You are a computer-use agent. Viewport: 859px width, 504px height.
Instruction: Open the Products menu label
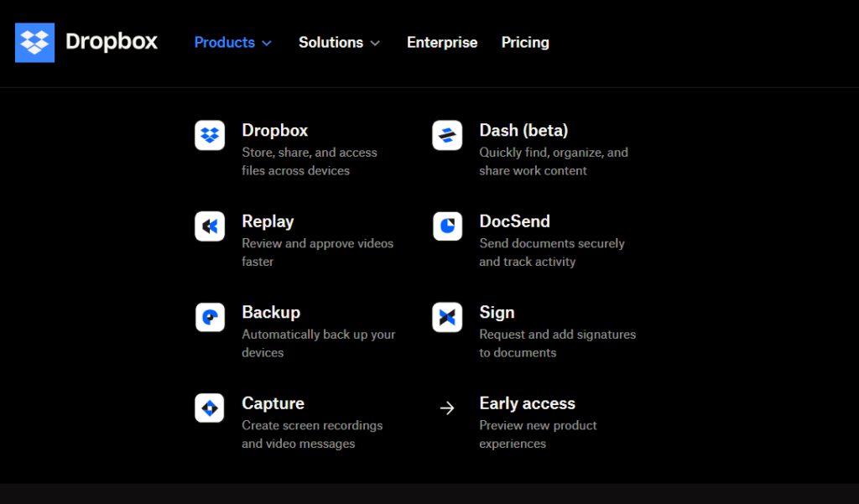pos(225,42)
